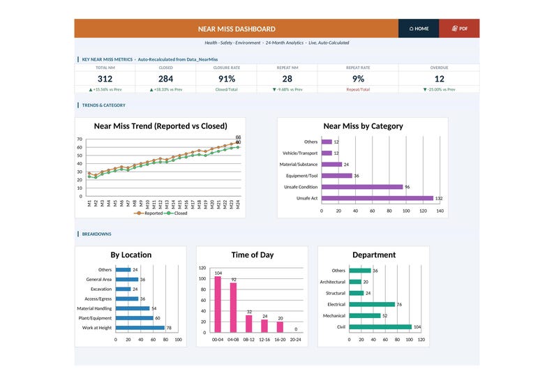Click the Material Handling bar
The width and height of the screenshot is (554, 392).
(133, 308)
